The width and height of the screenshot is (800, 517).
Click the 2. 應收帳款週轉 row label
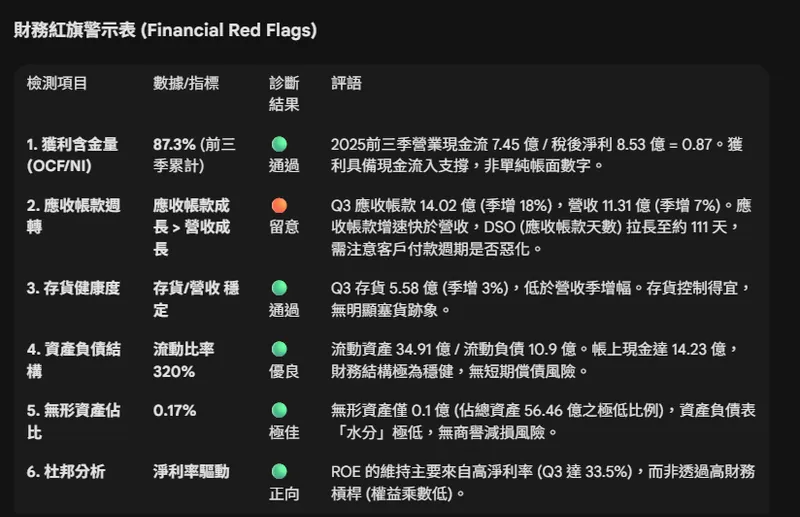click(73, 216)
